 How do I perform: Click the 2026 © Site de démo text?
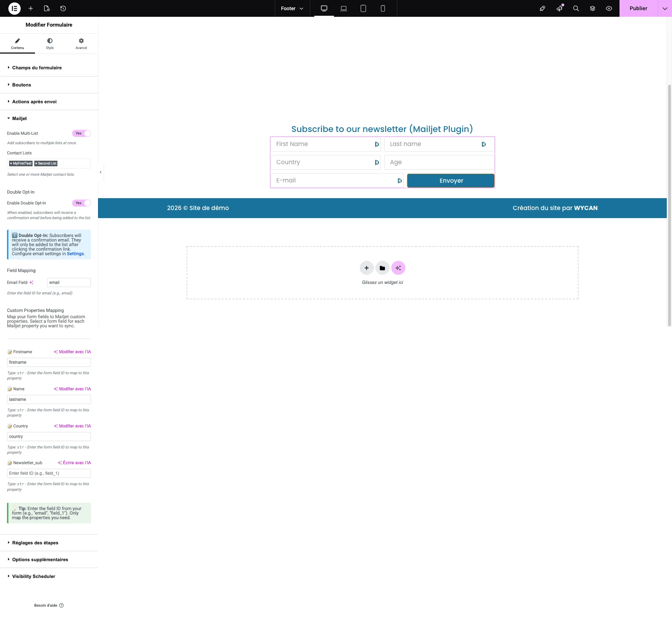coord(198,208)
